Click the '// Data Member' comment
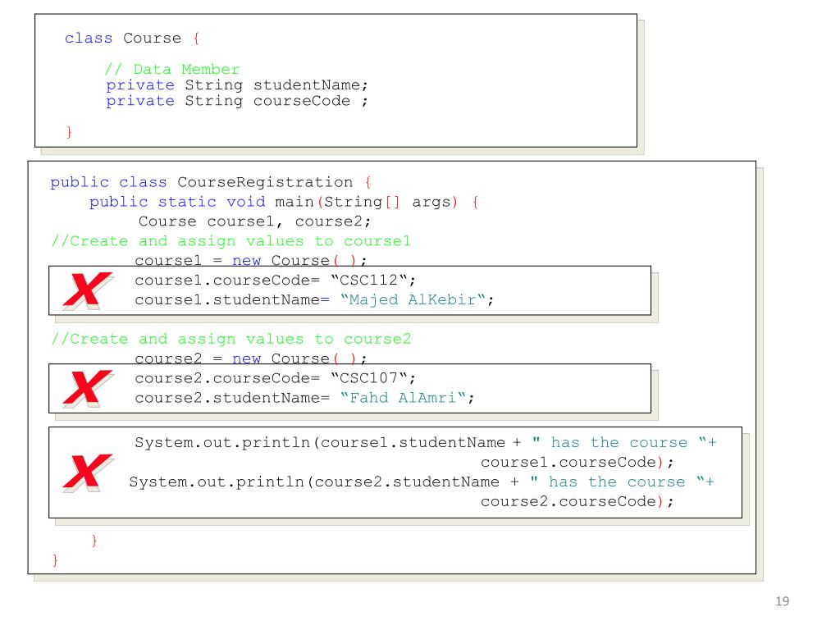The width and height of the screenshot is (840, 630). tap(172, 69)
